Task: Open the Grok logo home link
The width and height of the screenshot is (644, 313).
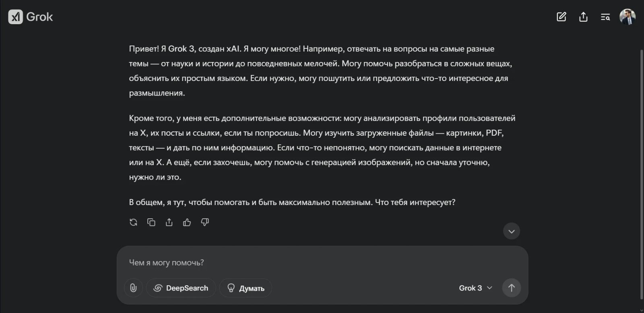Action: (x=31, y=17)
